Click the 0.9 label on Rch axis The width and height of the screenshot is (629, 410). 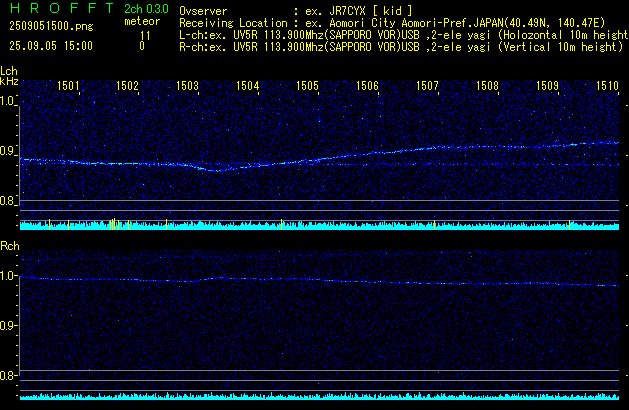point(7,325)
